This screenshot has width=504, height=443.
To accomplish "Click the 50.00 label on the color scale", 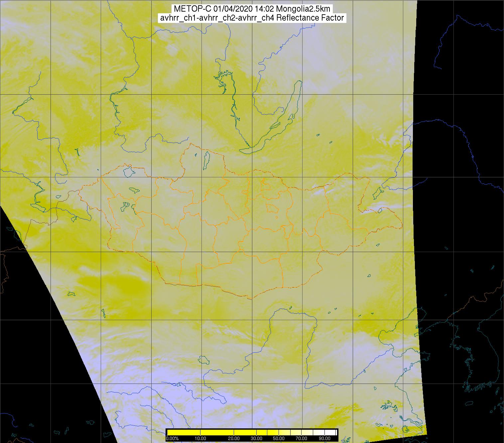I will click(279, 438).
